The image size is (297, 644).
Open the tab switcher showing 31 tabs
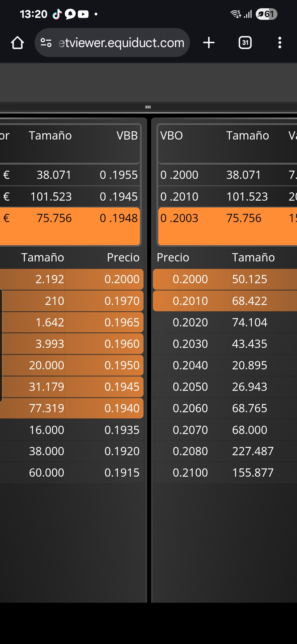coord(245,43)
